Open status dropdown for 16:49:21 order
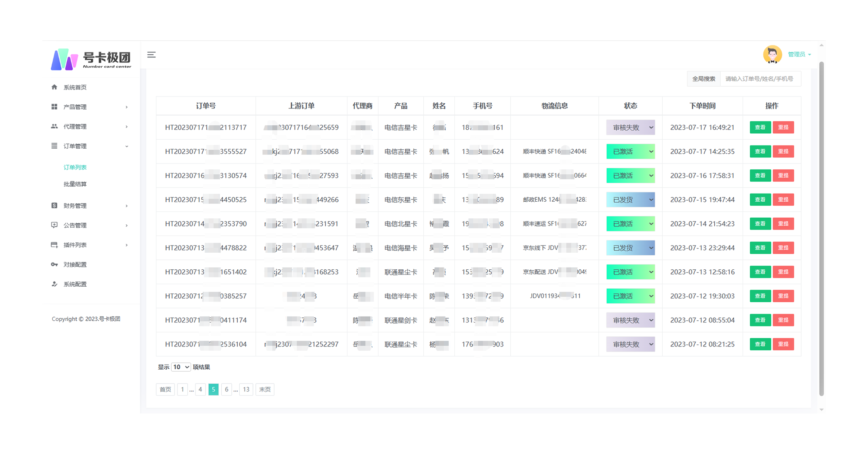Screen dimensions: 868x454 (630, 128)
